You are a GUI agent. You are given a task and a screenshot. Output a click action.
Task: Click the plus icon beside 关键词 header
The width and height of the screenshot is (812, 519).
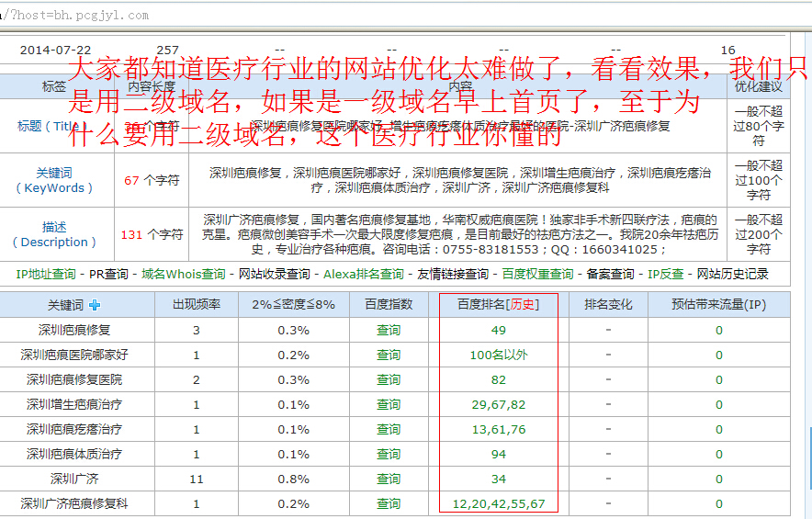click(x=95, y=305)
